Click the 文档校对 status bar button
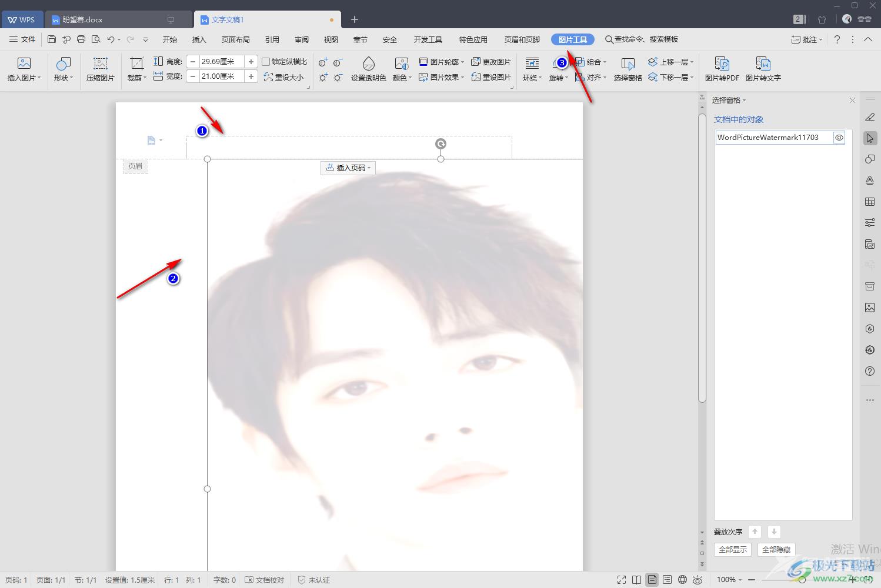Image resolution: width=881 pixels, height=588 pixels. [265, 580]
